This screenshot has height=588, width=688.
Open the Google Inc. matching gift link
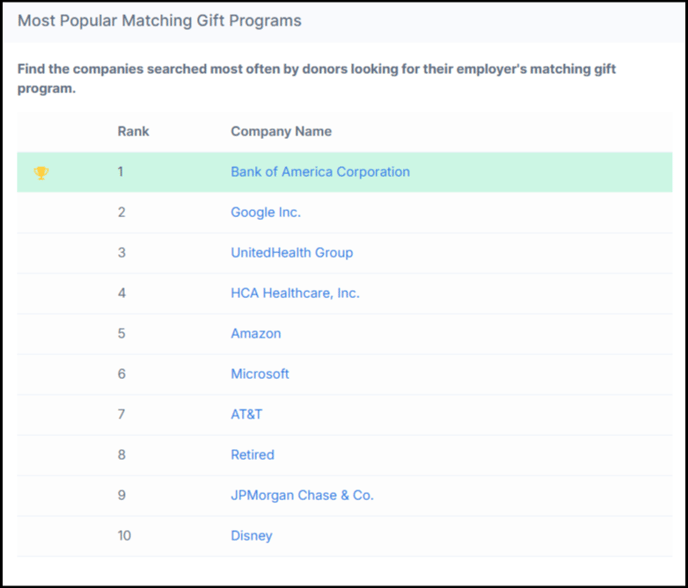point(265,212)
